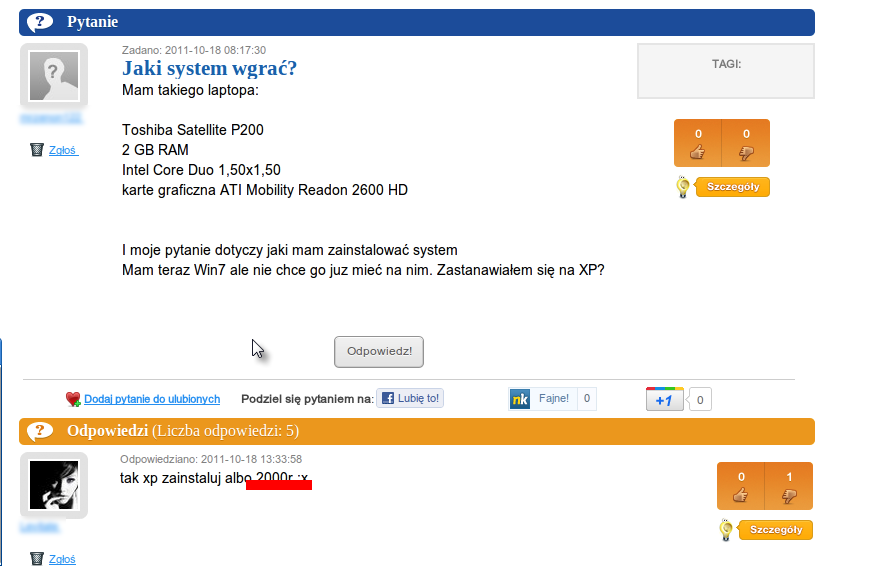Upvote the first answer with thumbs up
The width and height of the screenshot is (874, 569).
point(740,486)
